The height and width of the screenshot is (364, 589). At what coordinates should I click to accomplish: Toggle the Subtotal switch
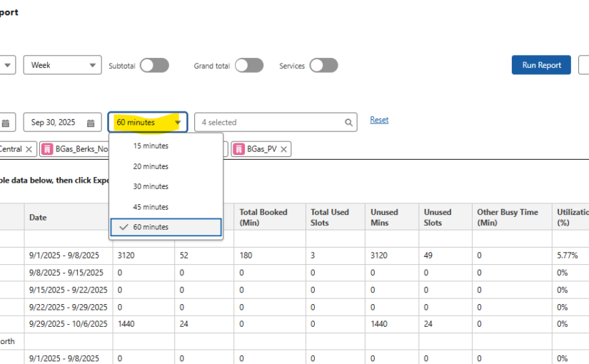154,66
